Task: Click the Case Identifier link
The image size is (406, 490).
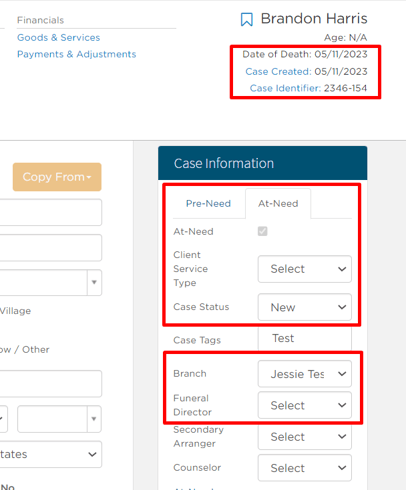Action: pyautogui.click(x=285, y=88)
